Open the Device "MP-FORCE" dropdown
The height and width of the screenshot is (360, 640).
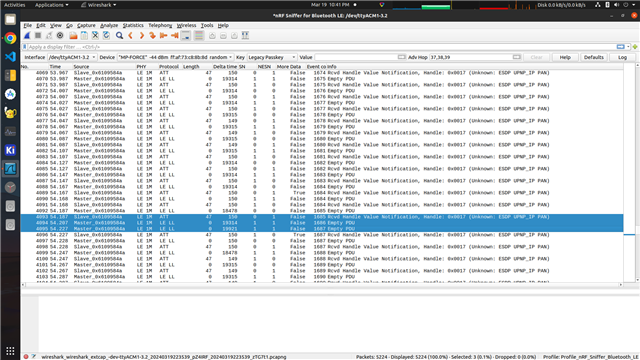175,57
